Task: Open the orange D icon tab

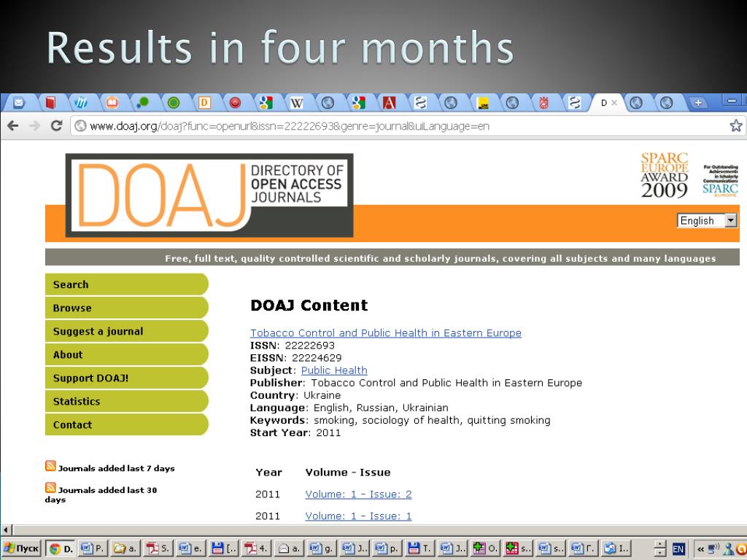Action: coord(204,102)
